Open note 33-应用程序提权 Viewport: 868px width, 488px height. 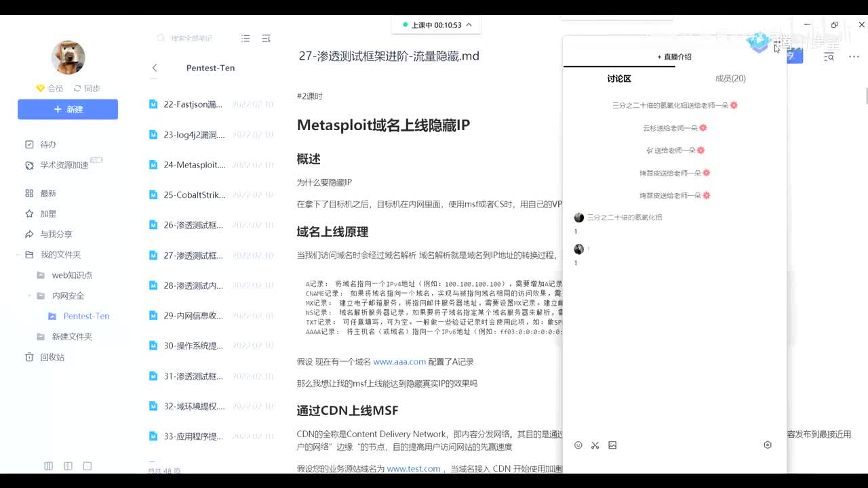point(210,436)
